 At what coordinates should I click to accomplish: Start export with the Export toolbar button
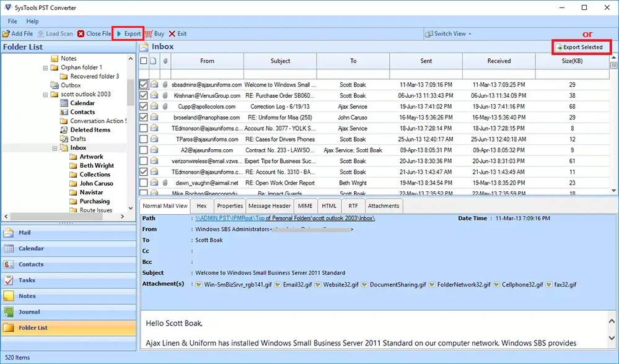(128, 34)
